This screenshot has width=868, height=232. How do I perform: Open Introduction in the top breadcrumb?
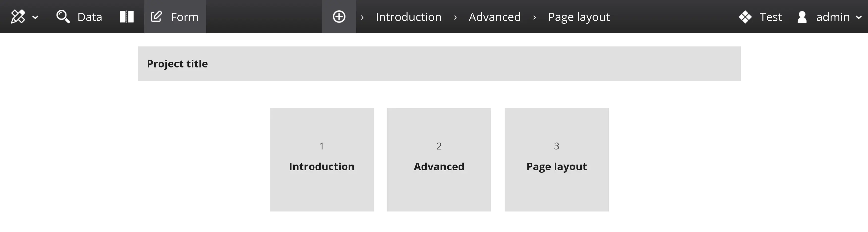point(408,17)
